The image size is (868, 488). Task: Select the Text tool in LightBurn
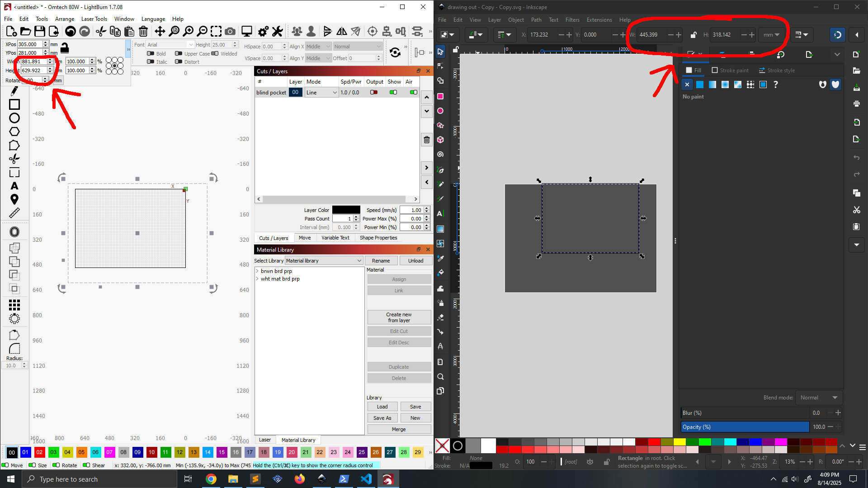coord(14,185)
